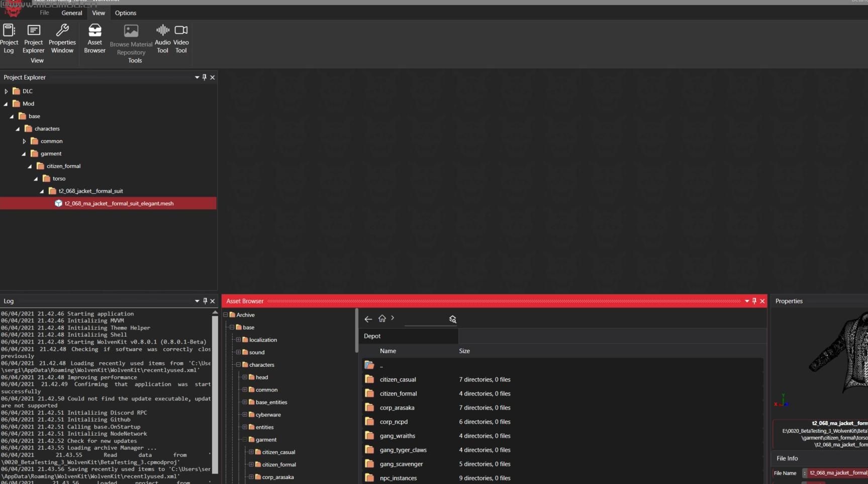Open npc_instances folder in file list
Image resolution: width=868 pixels, height=484 pixels.
click(x=398, y=478)
